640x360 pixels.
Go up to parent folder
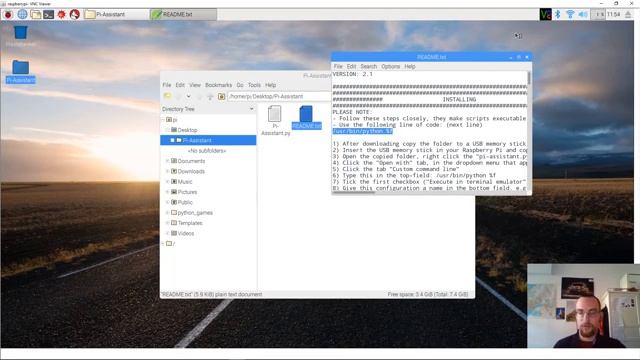(x=210, y=96)
